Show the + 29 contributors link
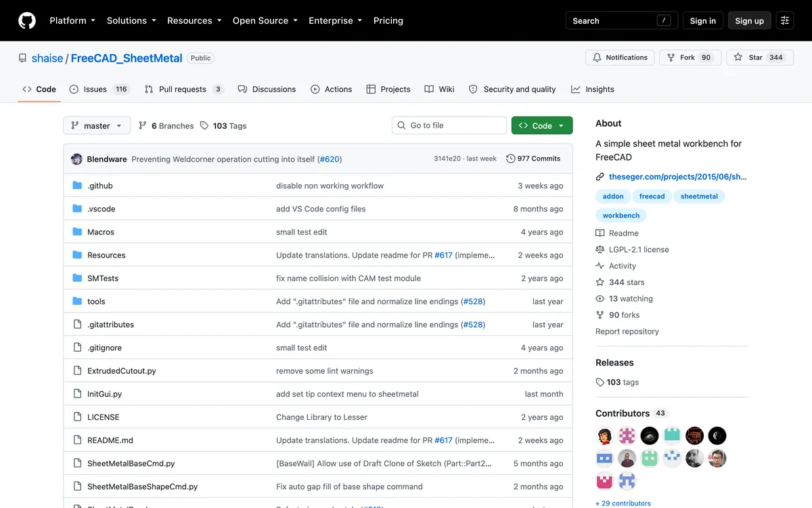 [x=623, y=503]
